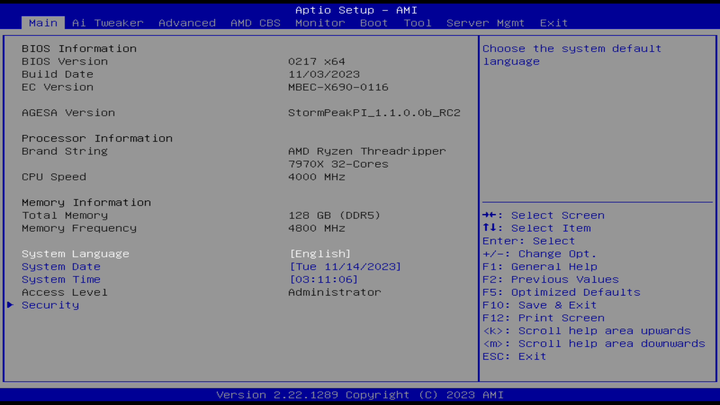Click the F2: Previous Values hint
Image resolution: width=720 pixels, height=405 pixels.
[551, 280]
